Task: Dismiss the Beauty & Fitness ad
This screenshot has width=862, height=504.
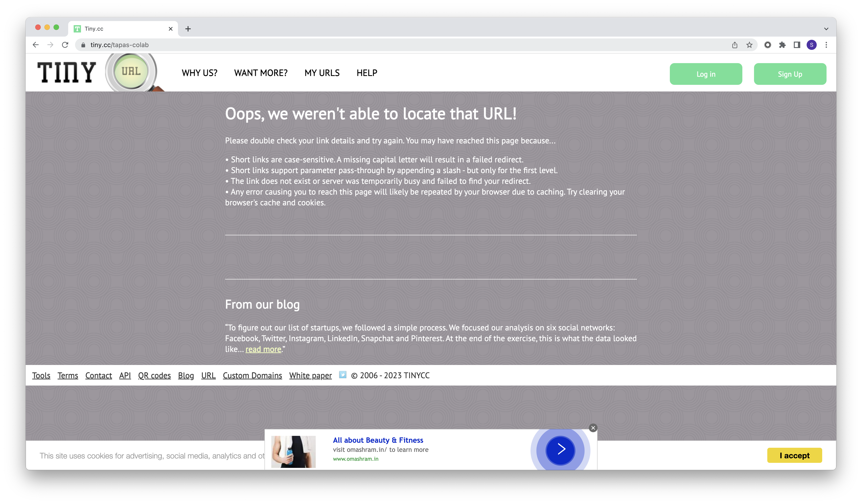Action: click(593, 428)
